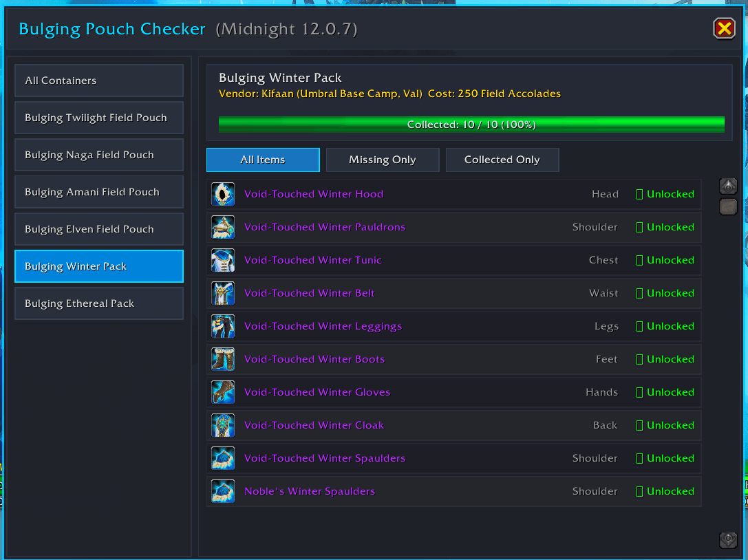
Task: Click the Feet slot label
Action: [x=606, y=359]
